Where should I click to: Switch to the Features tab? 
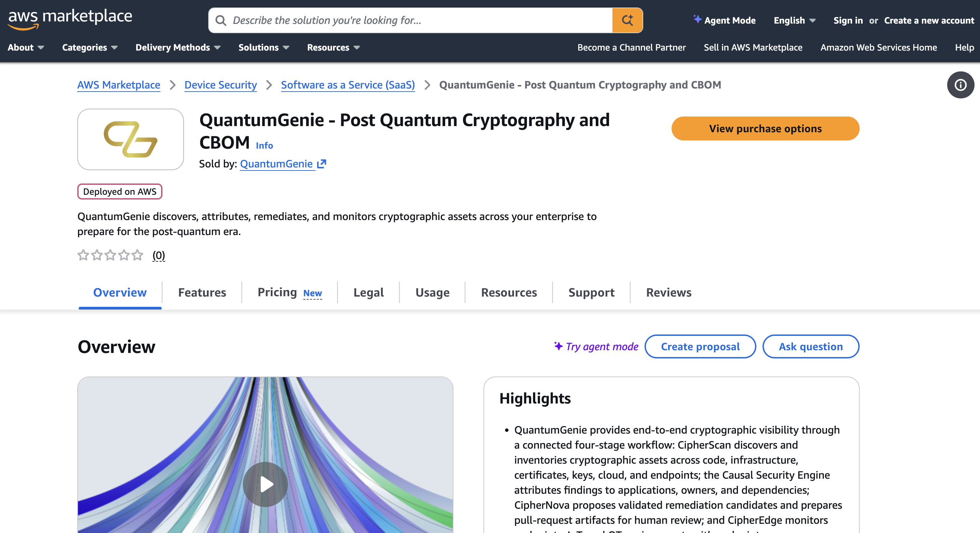point(202,292)
